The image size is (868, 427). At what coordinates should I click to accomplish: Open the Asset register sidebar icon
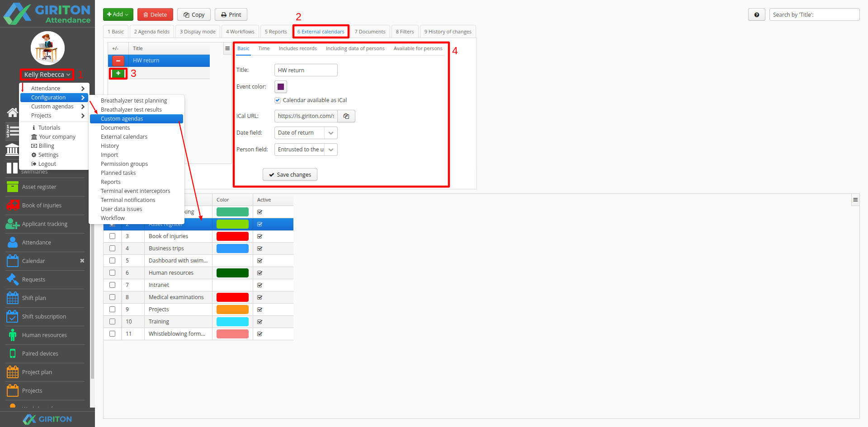[x=13, y=187]
